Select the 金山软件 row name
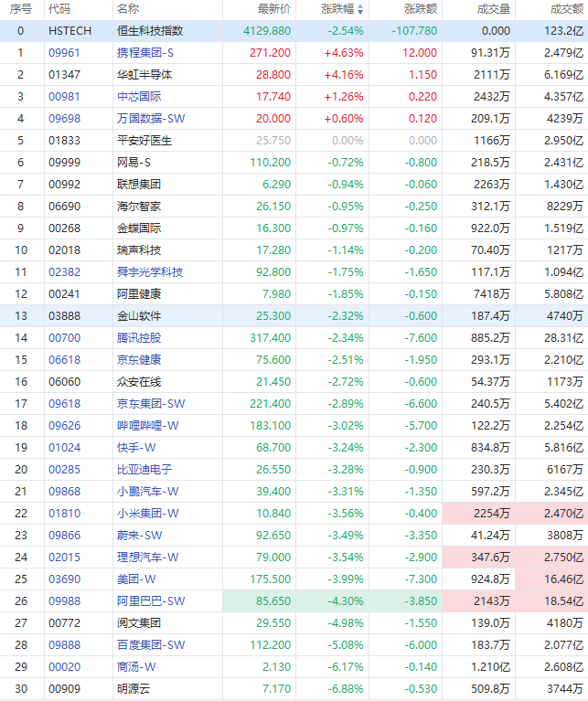588x701 pixels. [139, 315]
